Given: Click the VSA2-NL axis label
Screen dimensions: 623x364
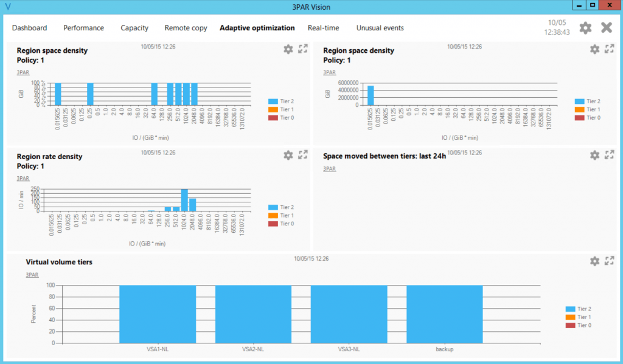Looking at the screenshot, I should (253, 349).
